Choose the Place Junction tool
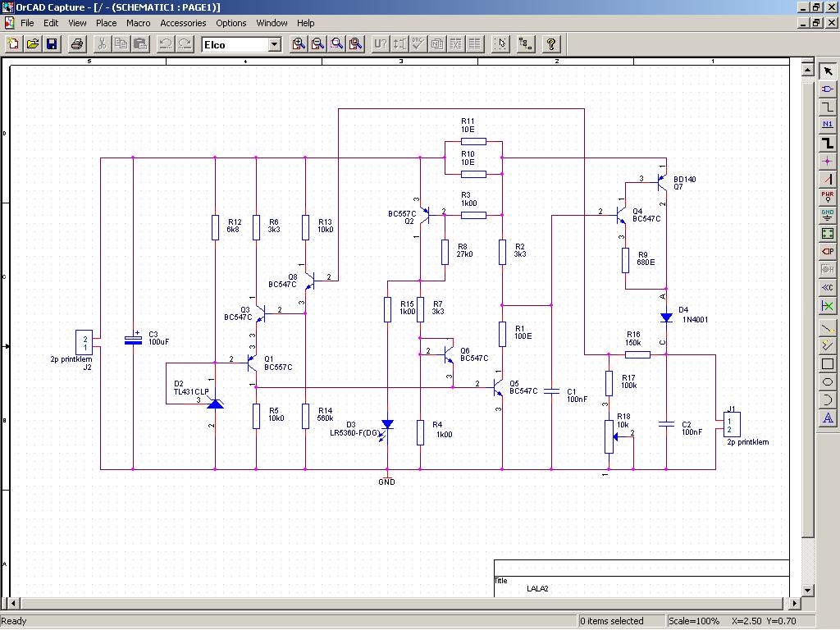Viewport: 840px width, 630px height. point(828,161)
